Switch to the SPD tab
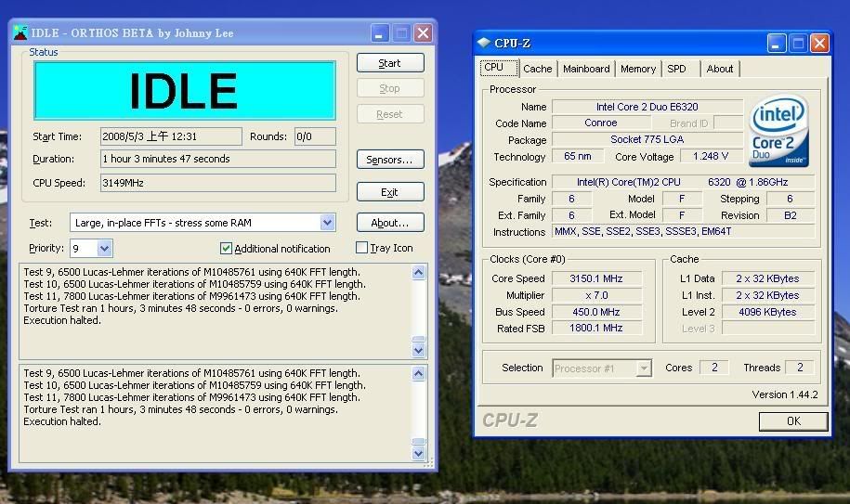The image size is (850, 504). pyautogui.click(x=676, y=69)
